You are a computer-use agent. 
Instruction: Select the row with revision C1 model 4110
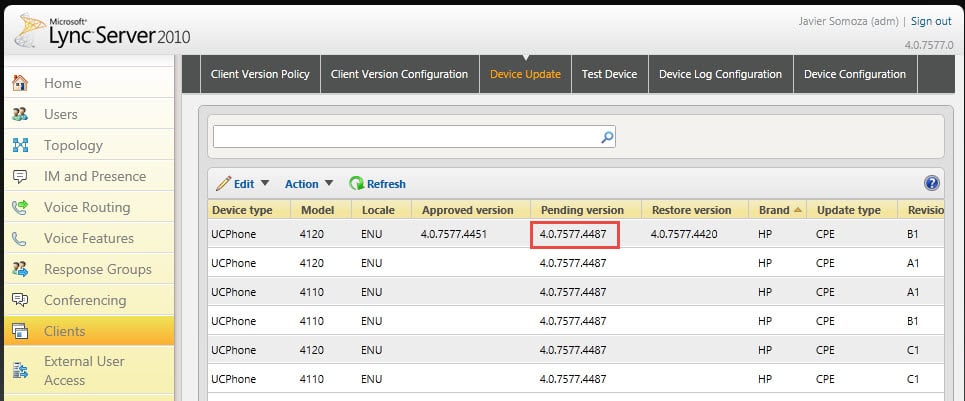[575, 378]
